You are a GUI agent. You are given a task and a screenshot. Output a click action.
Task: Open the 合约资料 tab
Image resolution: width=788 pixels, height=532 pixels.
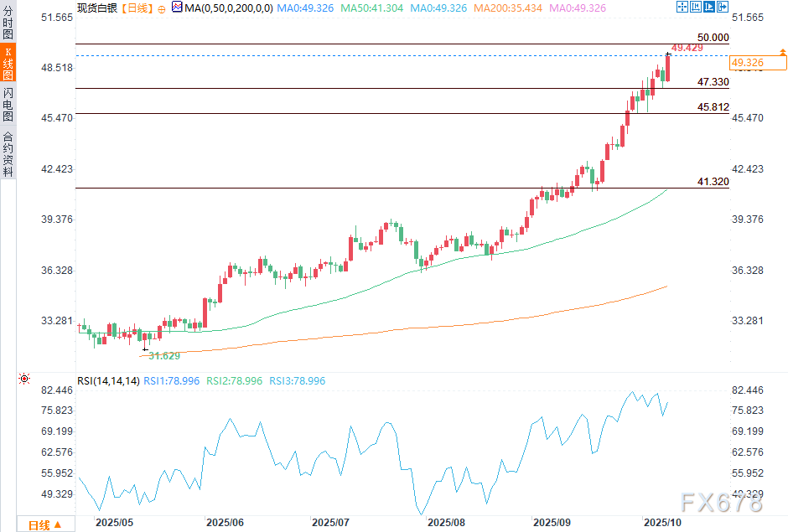(x=8, y=153)
